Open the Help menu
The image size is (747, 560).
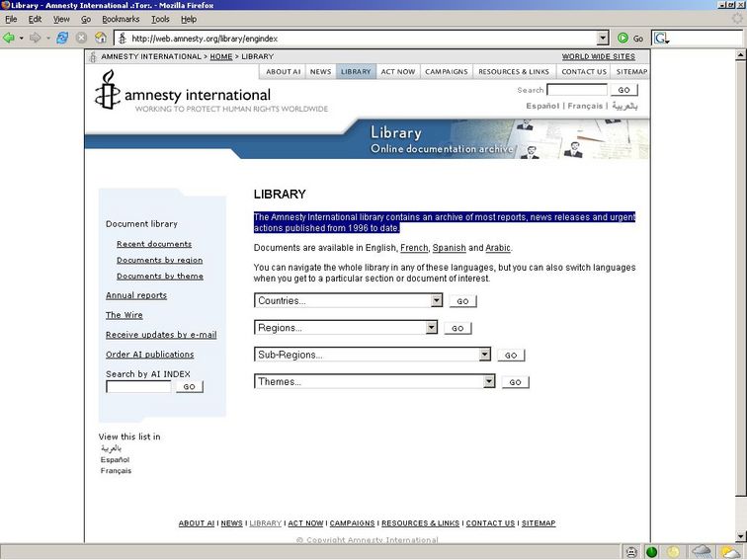coord(189,19)
